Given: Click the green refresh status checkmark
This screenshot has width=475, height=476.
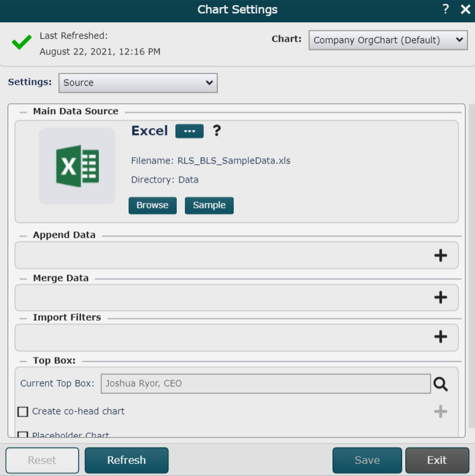Looking at the screenshot, I should 22,43.
